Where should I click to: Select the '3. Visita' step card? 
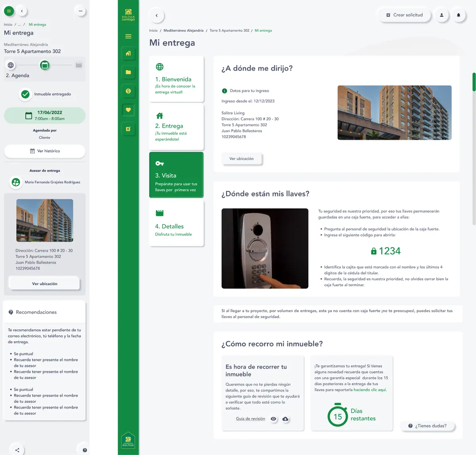click(177, 174)
